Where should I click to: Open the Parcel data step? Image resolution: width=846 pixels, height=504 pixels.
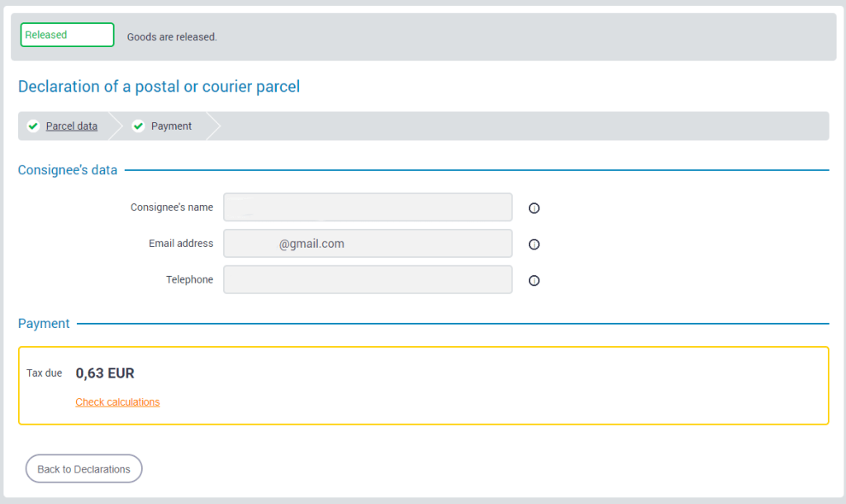72,126
